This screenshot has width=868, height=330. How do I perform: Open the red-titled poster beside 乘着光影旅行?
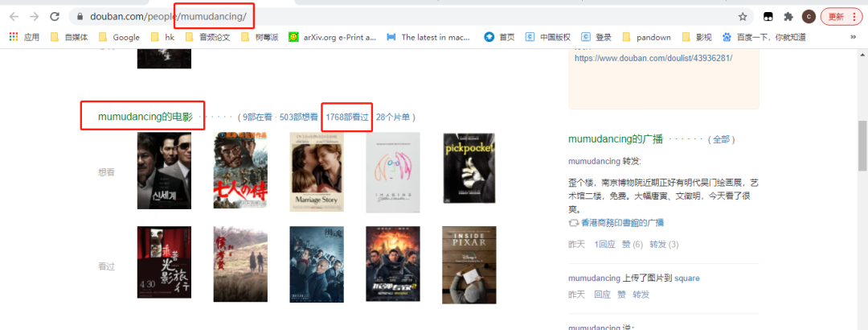click(x=240, y=264)
